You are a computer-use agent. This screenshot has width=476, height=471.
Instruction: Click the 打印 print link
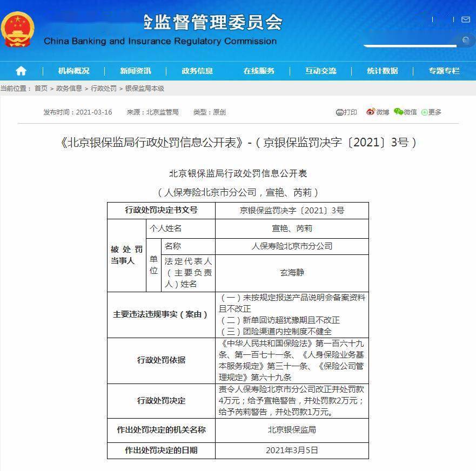(350, 112)
